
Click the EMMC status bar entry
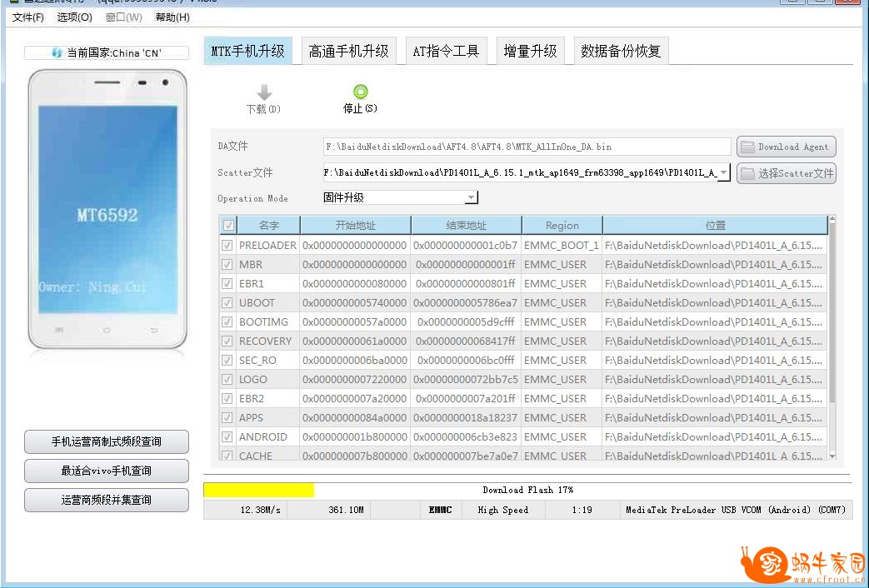[440, 510]
